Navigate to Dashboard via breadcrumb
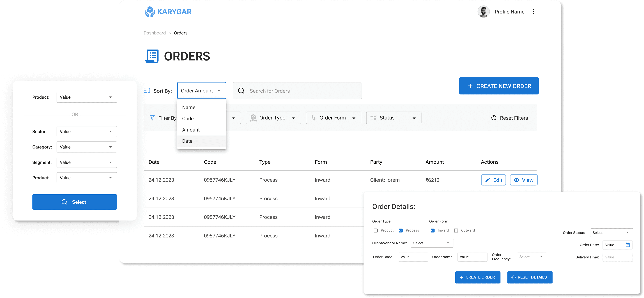Viewport: 644px width, 298px height. (155, 33)
